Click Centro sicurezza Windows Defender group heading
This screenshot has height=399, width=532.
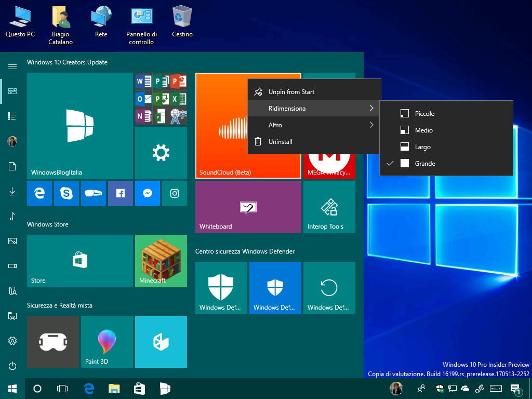tap(245, 251)
